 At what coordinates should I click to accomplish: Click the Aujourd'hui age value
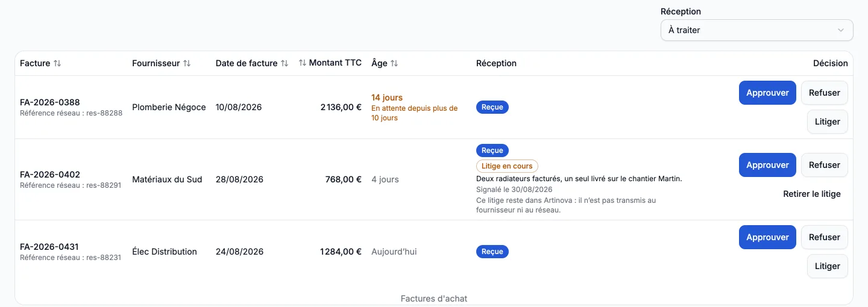coord(394,252)
